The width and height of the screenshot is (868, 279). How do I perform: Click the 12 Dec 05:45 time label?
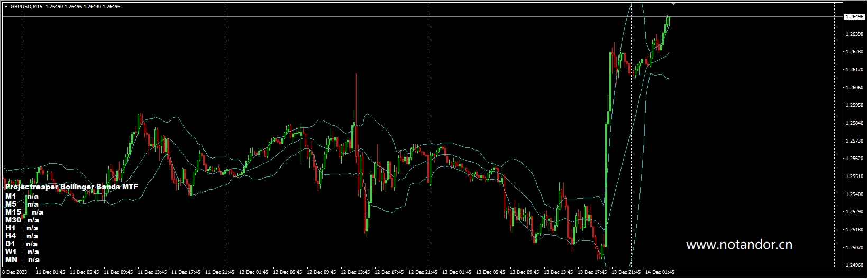tap(288, 273)
